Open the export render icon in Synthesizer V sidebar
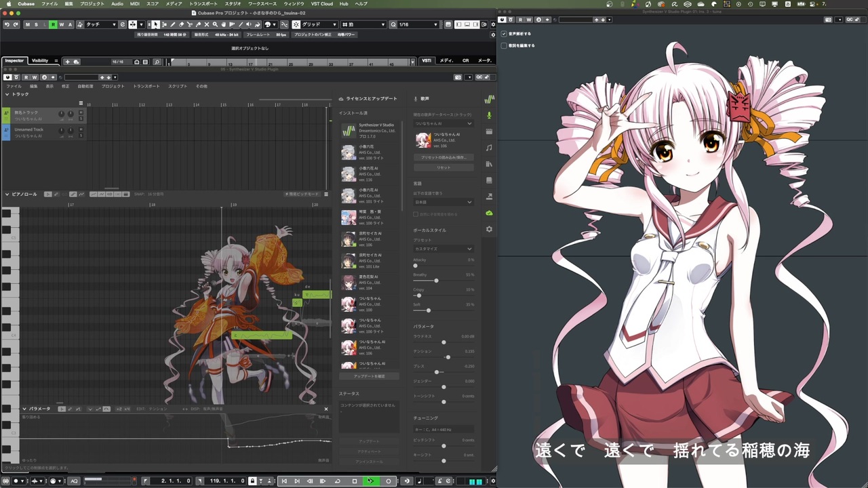The width and height of the screenshot is (868, 488). click(489, 197)
